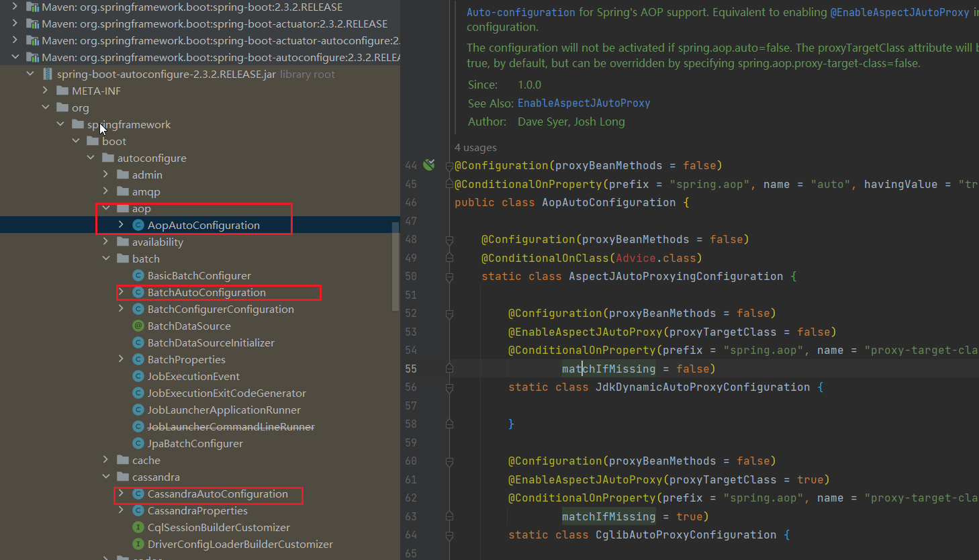Select deprecated JobLauncherCommandLineRunner class
Screen dimensions: 979x560
pyautogui.click(x=231, y=426)
